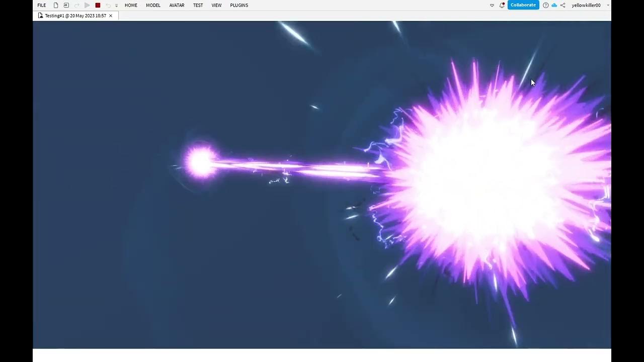Click the greyed redo arrow icon
Viewport: 644px width, 362px height.
(77, 5)
